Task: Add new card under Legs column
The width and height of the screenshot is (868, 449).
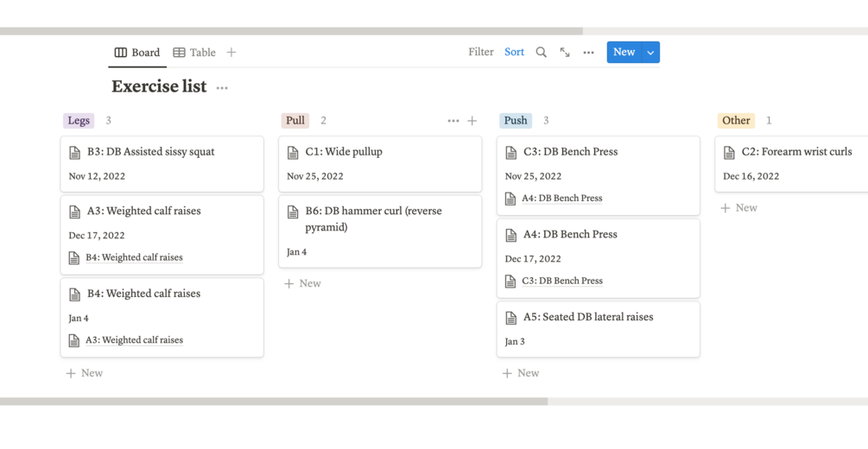Action: pos(85,373)
